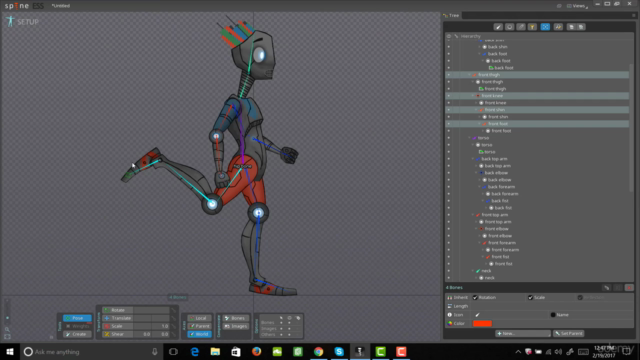Click the Translate key icon at row end
This screenshot has width=640, height=360.
point(174,318)
